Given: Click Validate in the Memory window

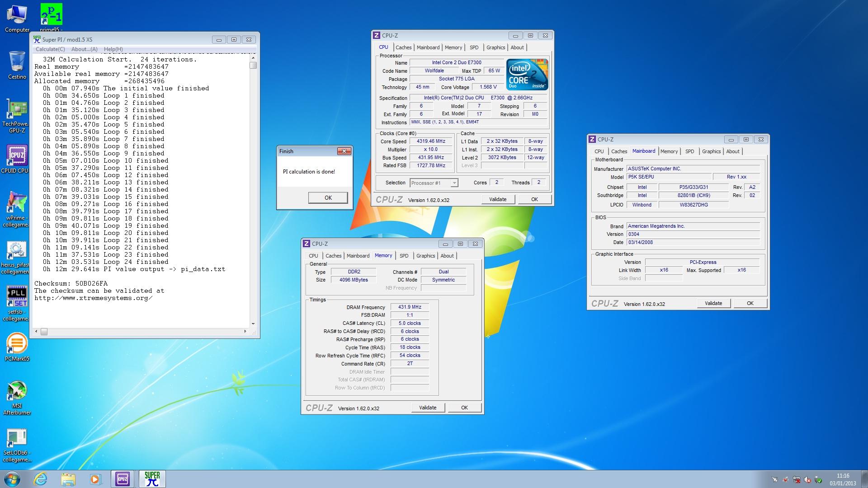Looking at the screenshot, I should point(428,408).
